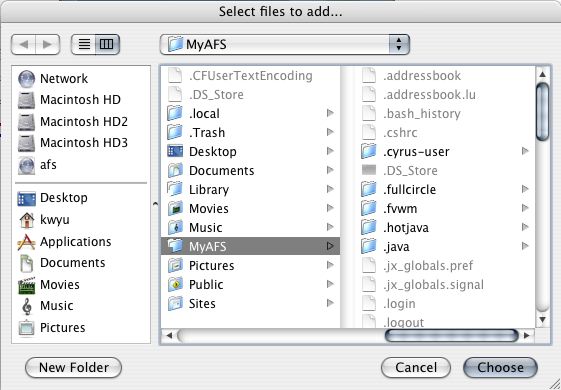The width and height of the screenshot is (561, 390).
Task: Click the New Folder button
Action: point(73,367)
